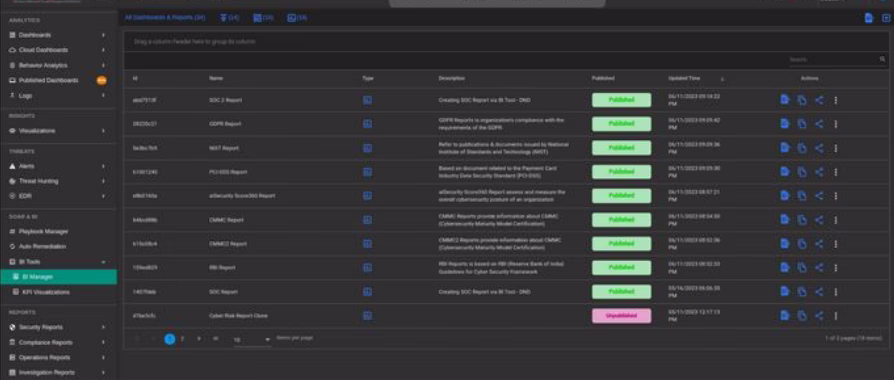Click the blue document icon at top right
This screenshot has width=894, height=380.
[x=868, y=18]
